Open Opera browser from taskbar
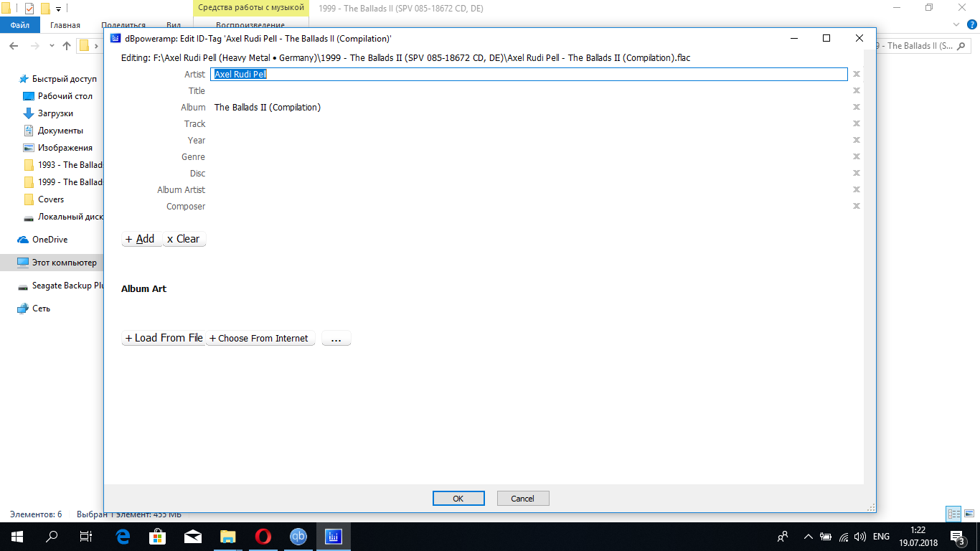980x551 pixels. [263, 537]
